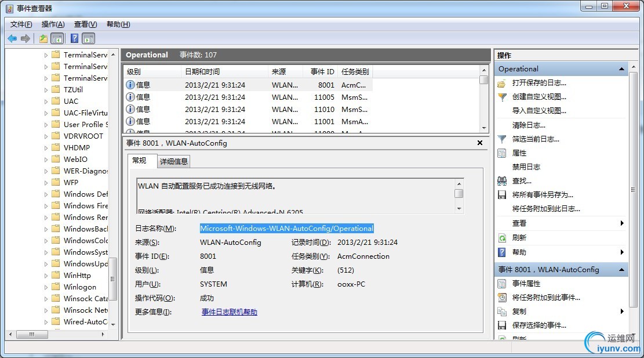Open the 文件(F) menu
This screenshot has height=358, width=644.
(x=21, y=24)
